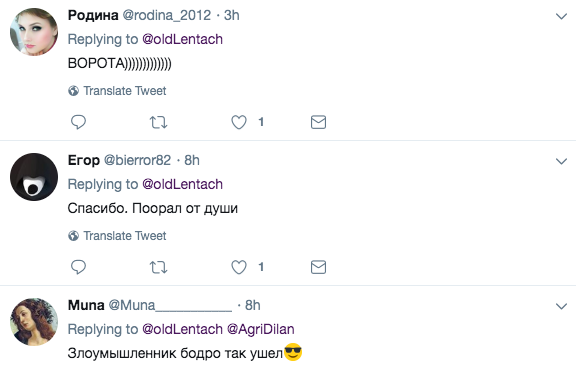Open Родина's profile avatar
This screenshot has width=576, height=372.
(34, 32)
